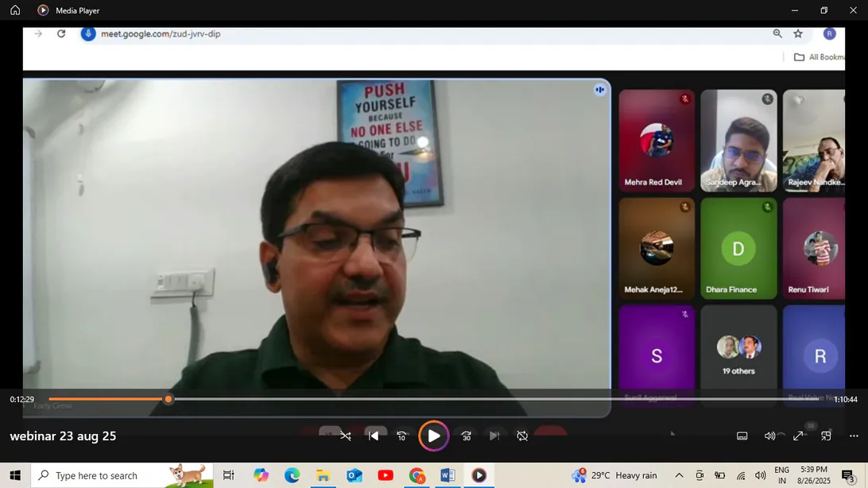Click the Media Player taskbar icon
The image size is (868, 488).
click(x=479, y=475)
